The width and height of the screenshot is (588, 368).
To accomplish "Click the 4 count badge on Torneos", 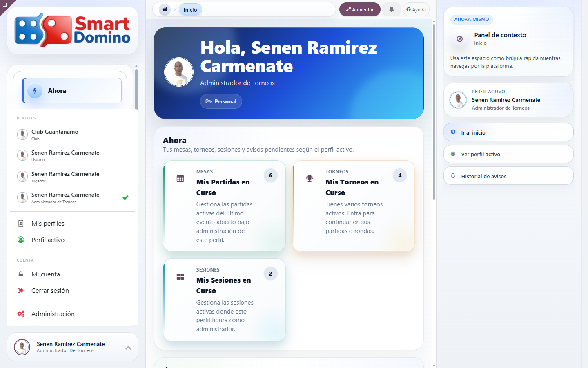I will coord(400,175).
